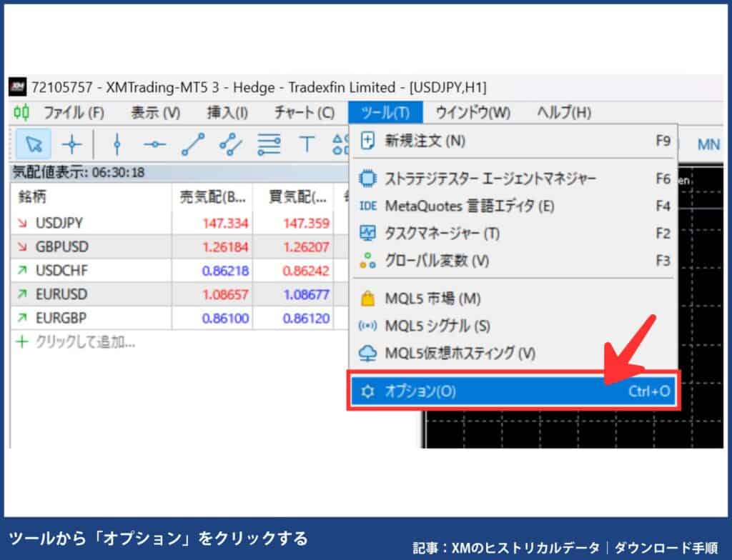The height and width of the screenshot is (560, 732).
Task: Launch the MetaQuotes 言語エディタ
Action: coord(429,207)
